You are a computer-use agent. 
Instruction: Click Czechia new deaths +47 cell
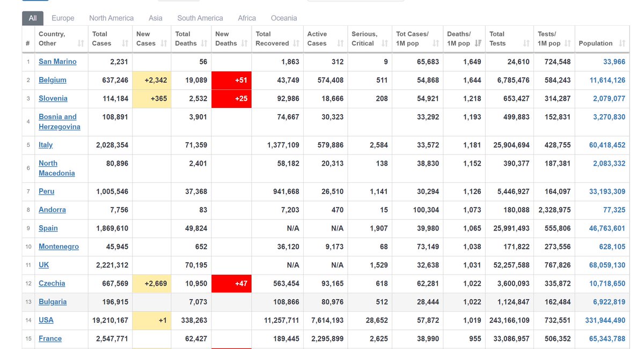231,284
